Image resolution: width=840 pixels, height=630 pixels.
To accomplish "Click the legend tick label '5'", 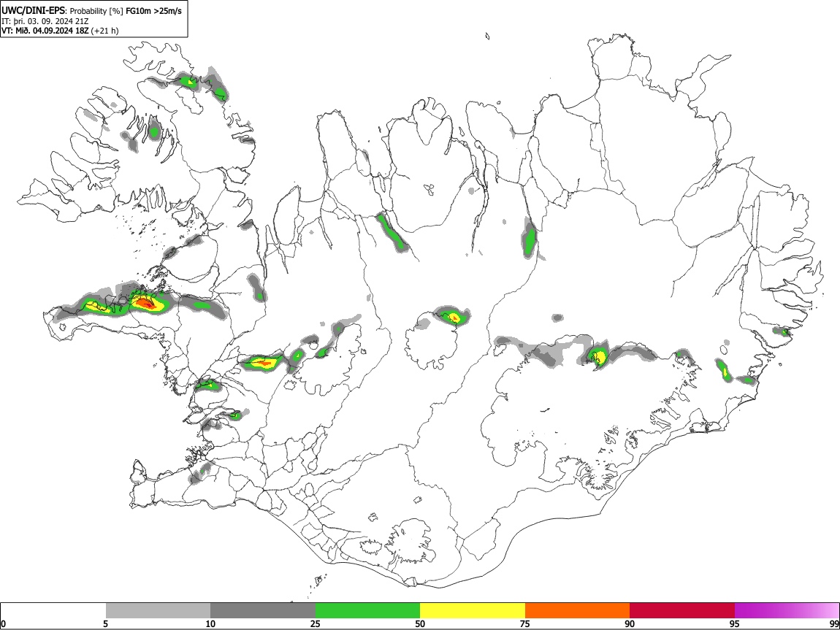I will 105,623.
